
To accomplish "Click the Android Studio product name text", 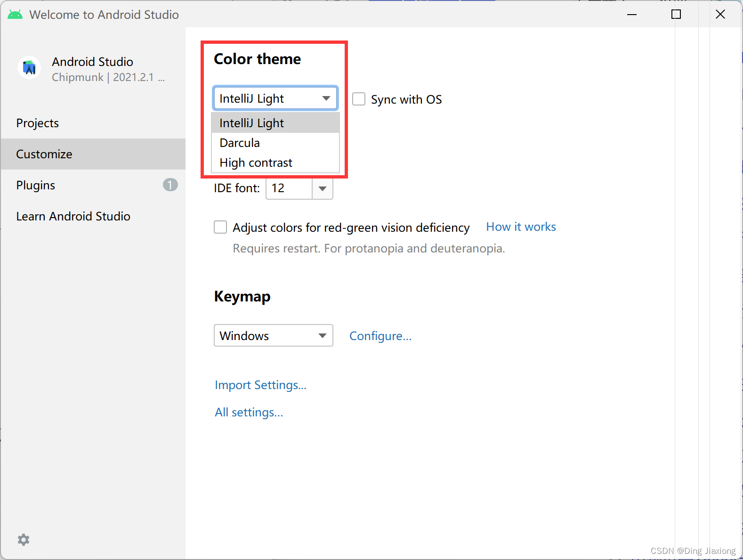I will [92, 62].
